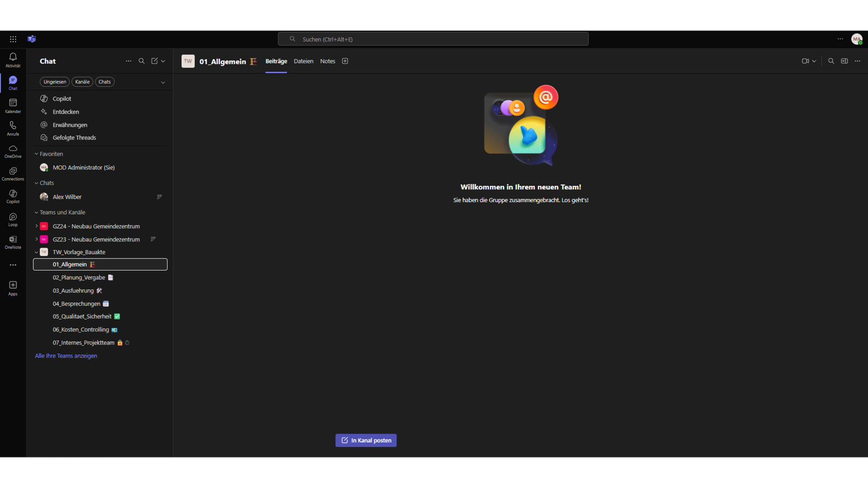Click the Apps store icon
Viewport: 868px width, 488px height.
coord(13,287)
